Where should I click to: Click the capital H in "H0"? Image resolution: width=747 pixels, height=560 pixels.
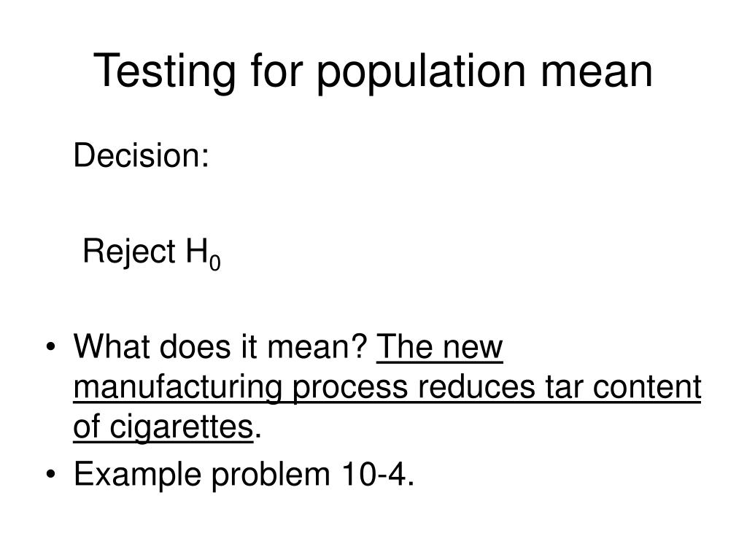pyautogui.click(x=197, y=251)
